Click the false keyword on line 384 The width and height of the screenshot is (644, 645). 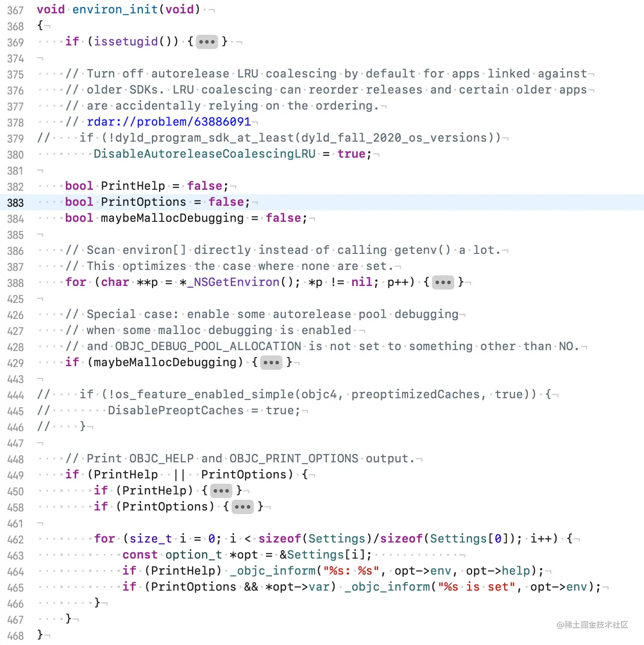tap(283, 218)
